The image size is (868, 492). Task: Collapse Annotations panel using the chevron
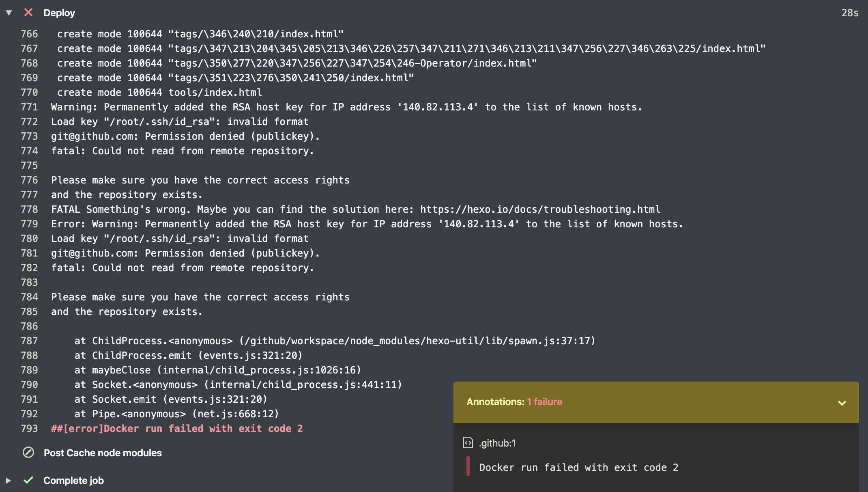pyautogui.click(x=842, y=403)
